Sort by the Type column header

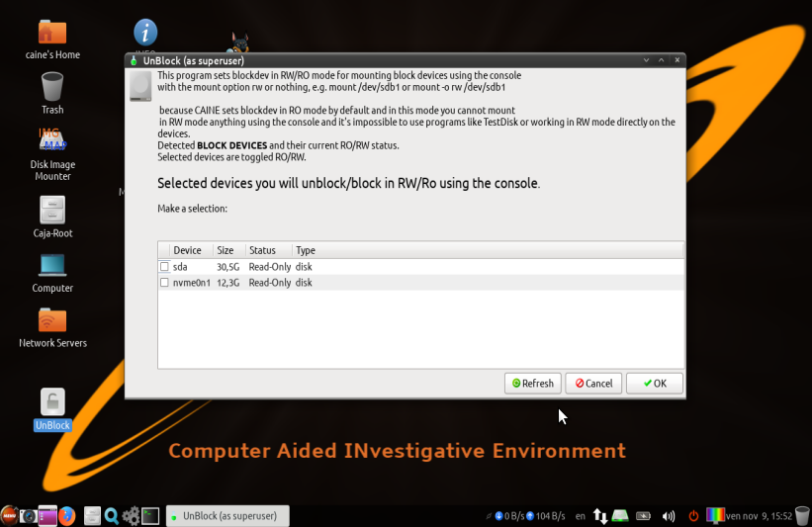488,250
